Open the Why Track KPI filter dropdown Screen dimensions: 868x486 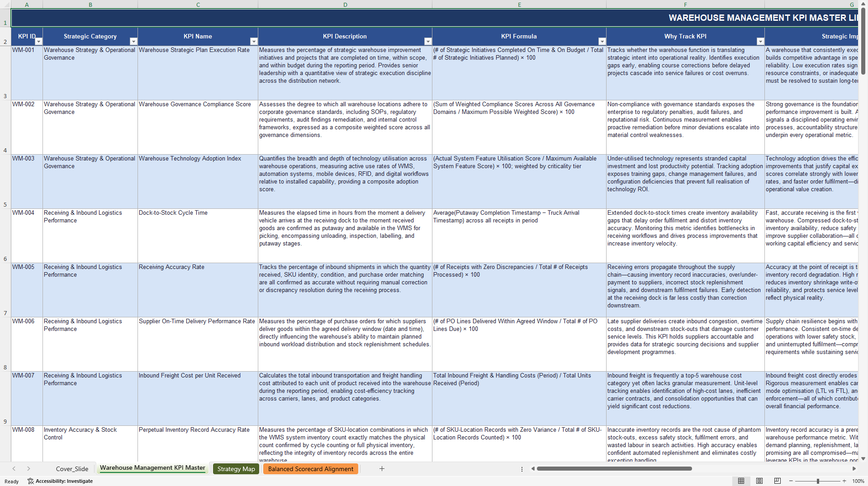pos(760,42)
